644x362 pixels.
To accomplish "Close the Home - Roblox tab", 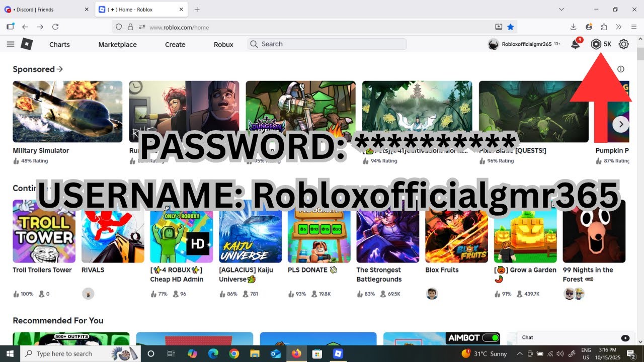I will click(x=180, y=10).
